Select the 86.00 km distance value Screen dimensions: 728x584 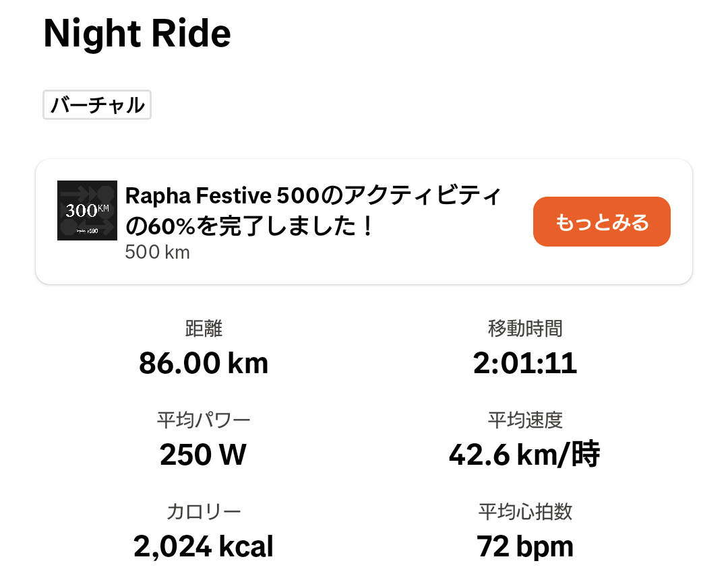click(x=204, y=364)
